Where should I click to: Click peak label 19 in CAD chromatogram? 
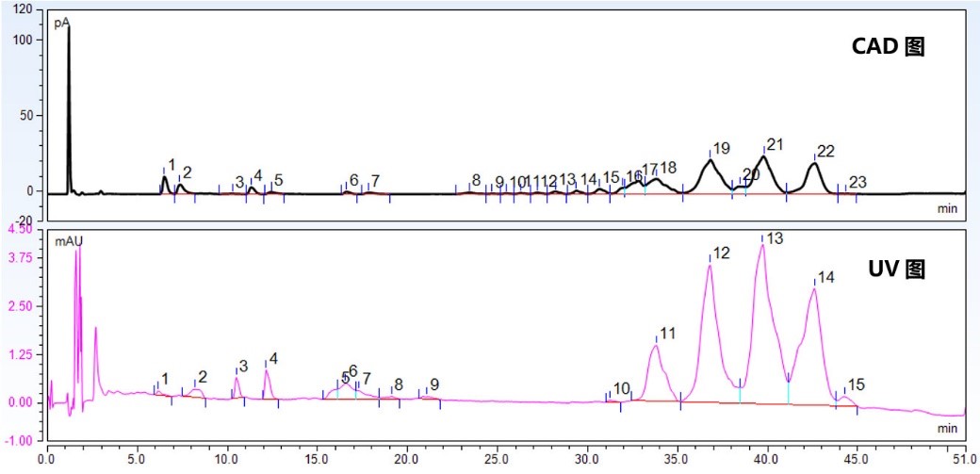[722, 149]
